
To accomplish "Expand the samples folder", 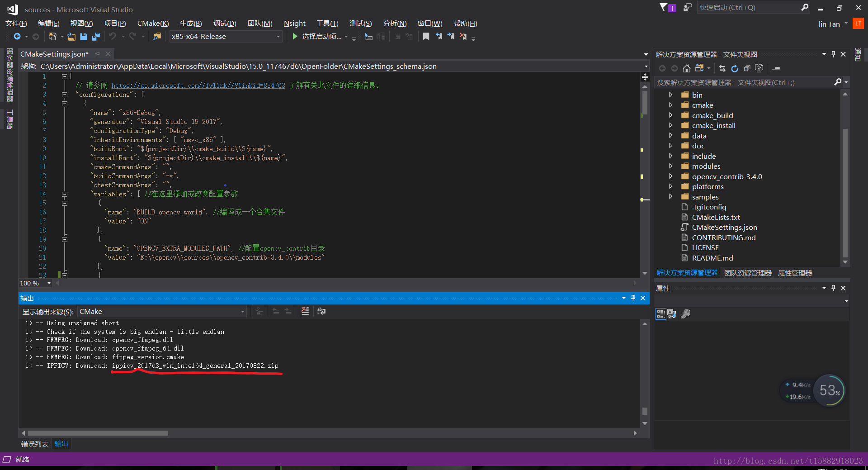I will 671,197.
